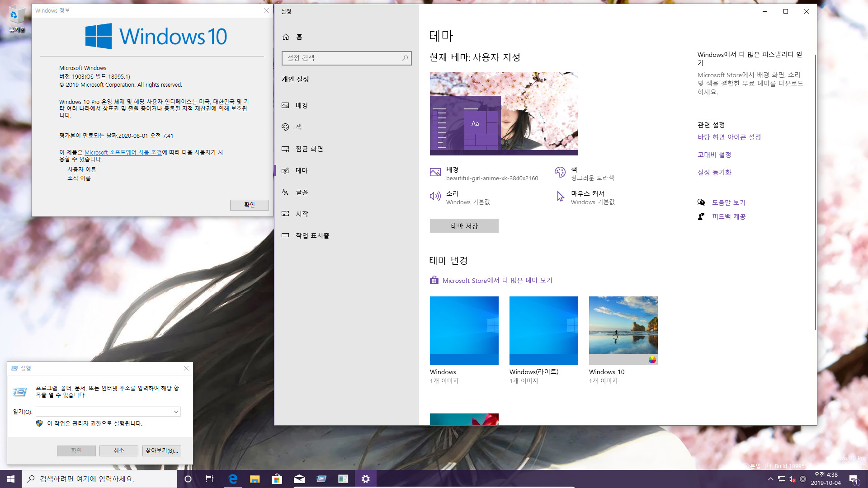This screenshot has width=868, height=488.
Task: Click the Get help chat bubble icon
Action: pos(701,202)
